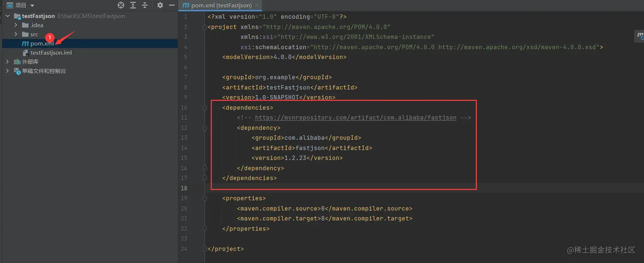Select pom.xml in the project tree

pos(42,43)
